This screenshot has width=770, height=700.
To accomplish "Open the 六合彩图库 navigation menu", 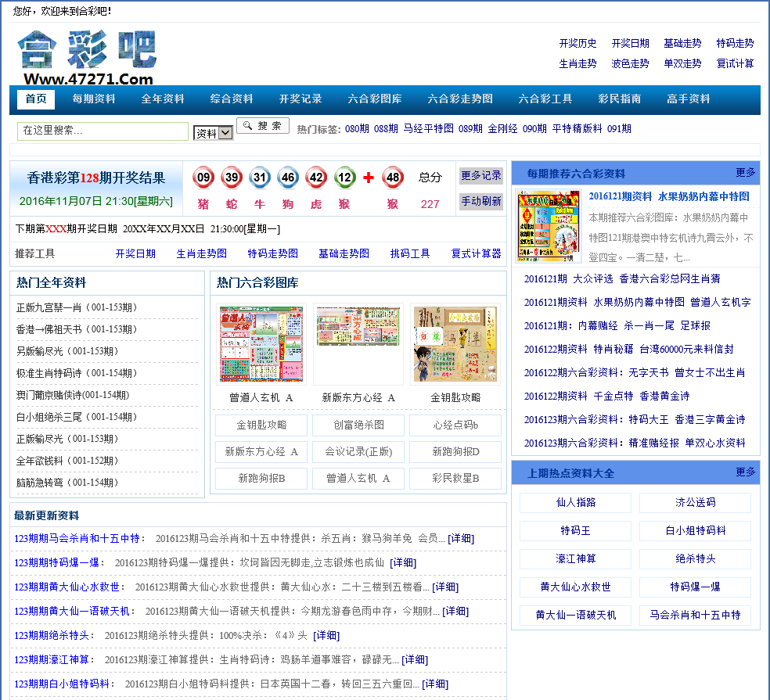I will tap(375, 99).
